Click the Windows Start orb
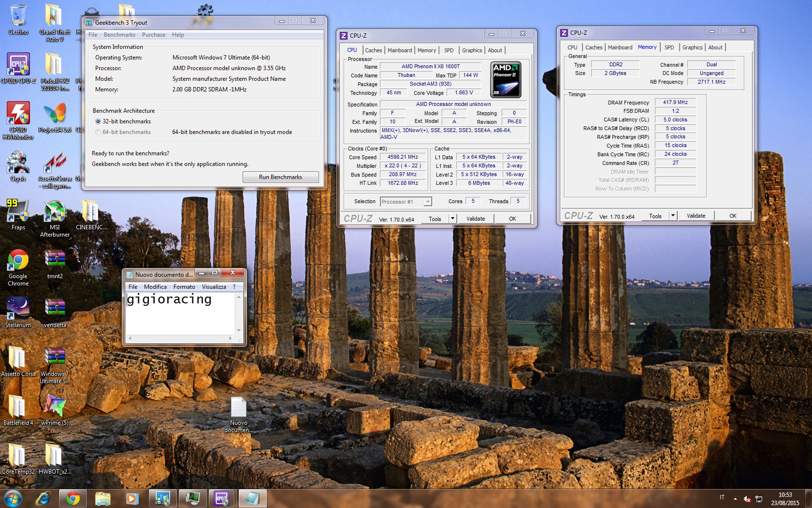The image size is (812, 508). pos(13,498)
